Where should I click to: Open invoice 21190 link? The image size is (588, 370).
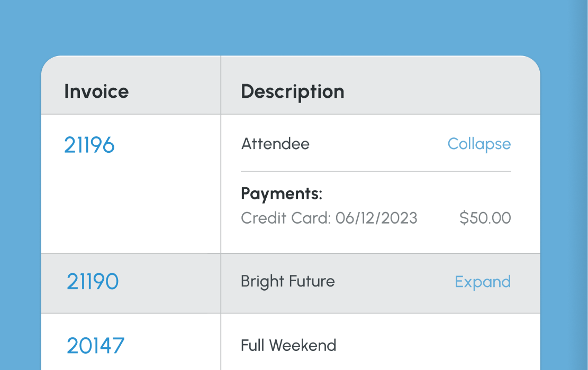(x=92, y=282)
